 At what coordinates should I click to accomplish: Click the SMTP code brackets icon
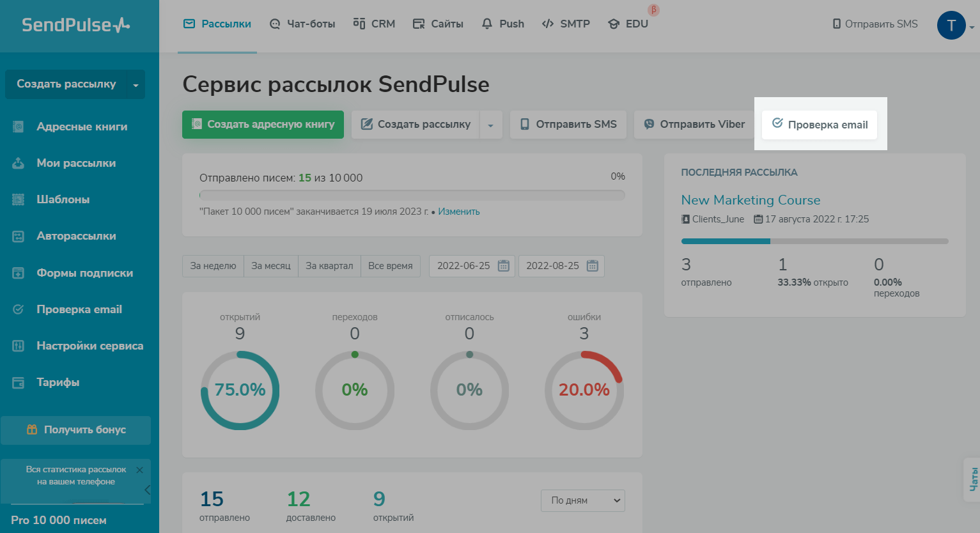[x=548, y=24]
